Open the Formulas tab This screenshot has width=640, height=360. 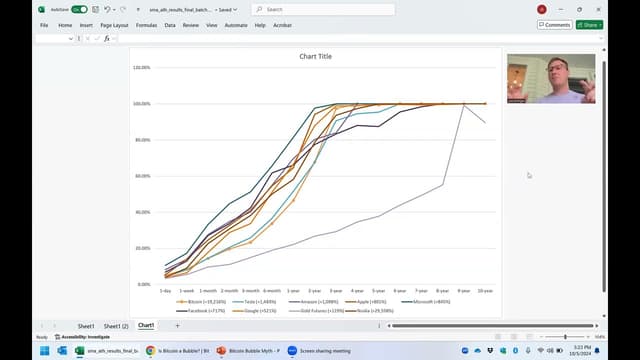click(147, 25)
